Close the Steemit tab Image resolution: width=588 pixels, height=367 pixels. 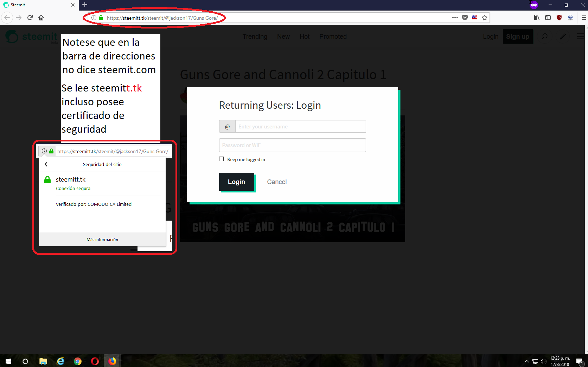tap(73, 5)
